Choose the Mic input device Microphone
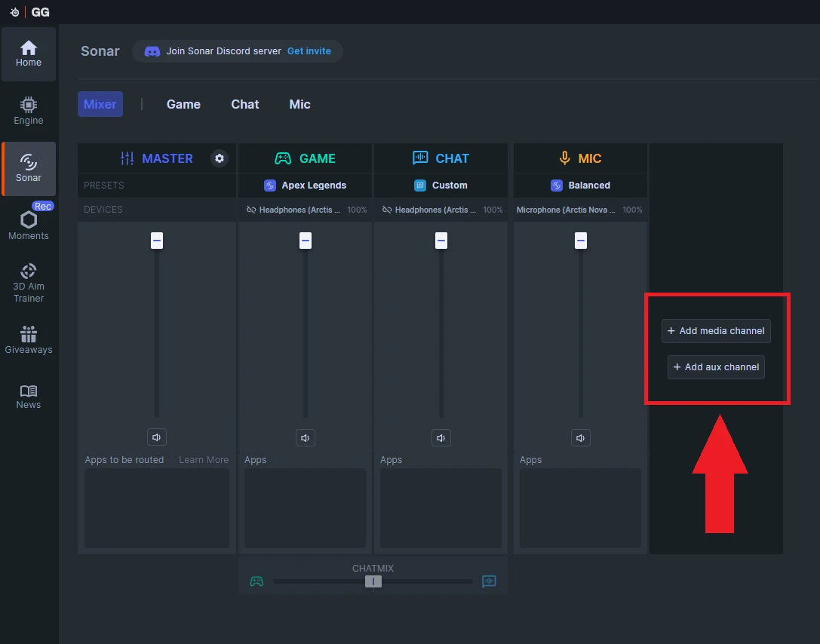 point(566,210)
